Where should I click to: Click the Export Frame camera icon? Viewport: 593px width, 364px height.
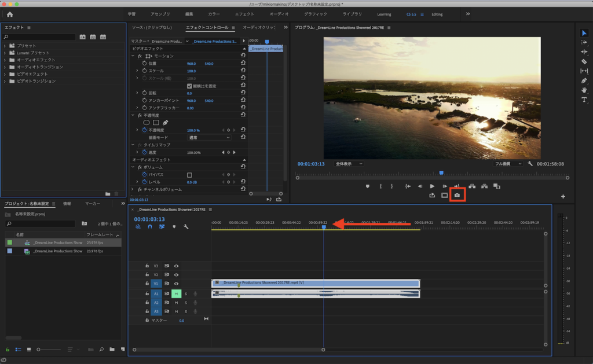457,196
